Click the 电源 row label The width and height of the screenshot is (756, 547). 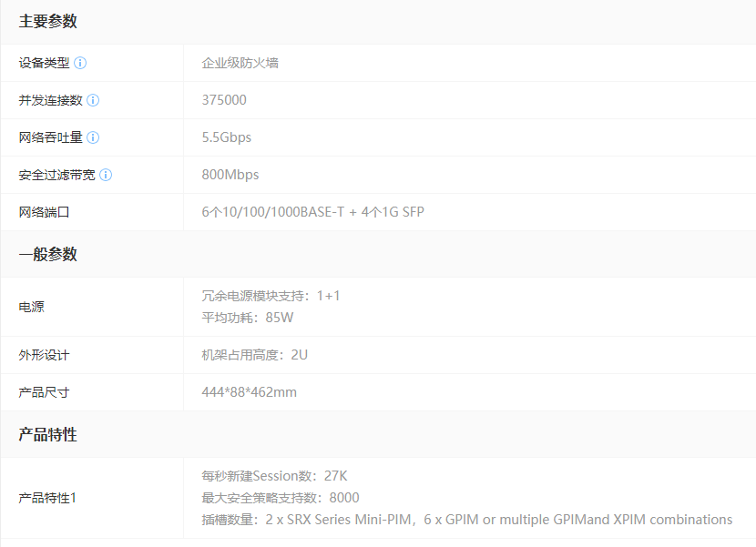(x=31, y=307)
